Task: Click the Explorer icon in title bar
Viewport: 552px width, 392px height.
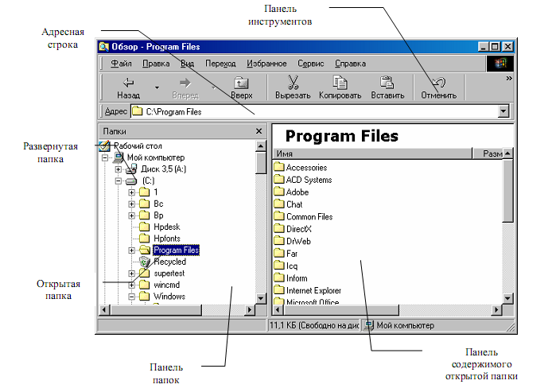Action: pos(104,46)
